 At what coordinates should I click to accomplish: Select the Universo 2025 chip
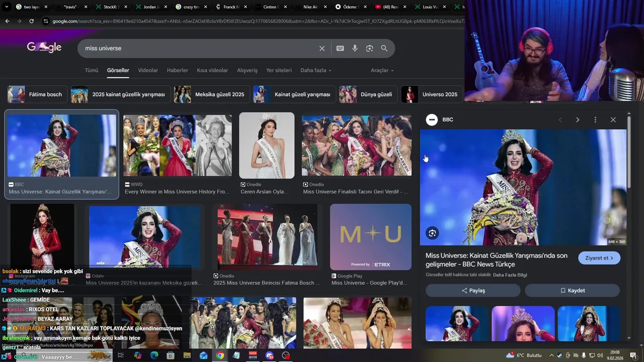[x=432, y=95]
